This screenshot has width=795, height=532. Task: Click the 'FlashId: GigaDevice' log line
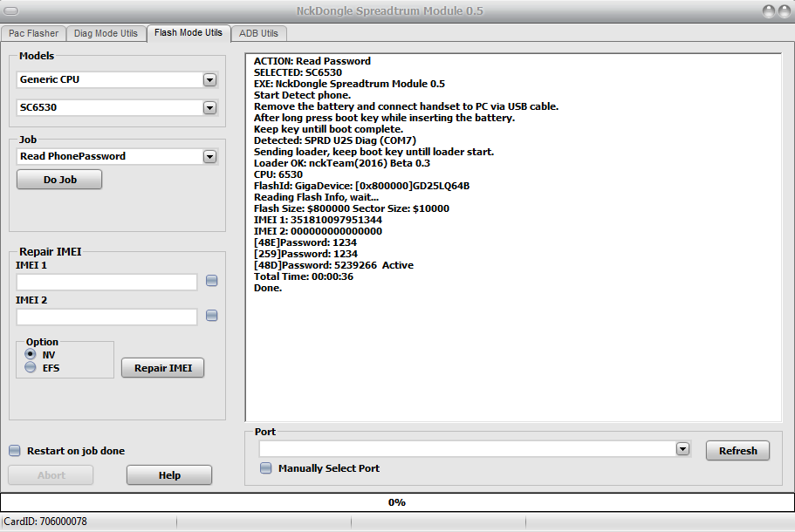pos(361,186)
